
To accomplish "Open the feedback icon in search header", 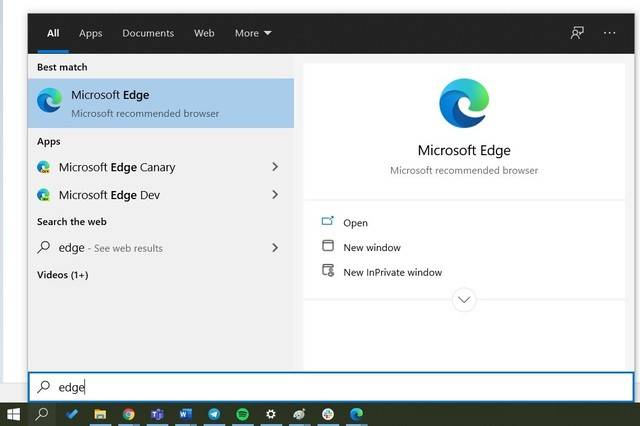I will tap(577, 33).
